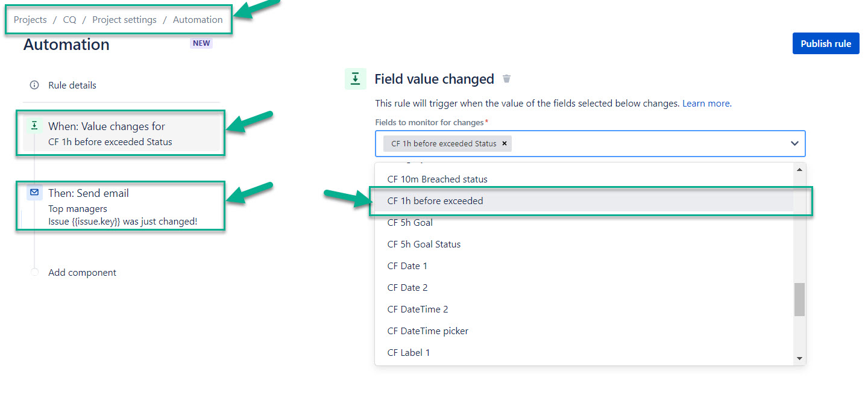Choose CF 5h Goal Status from list
The width and height of the screenshot is (868, 398).
coord(424,244)
